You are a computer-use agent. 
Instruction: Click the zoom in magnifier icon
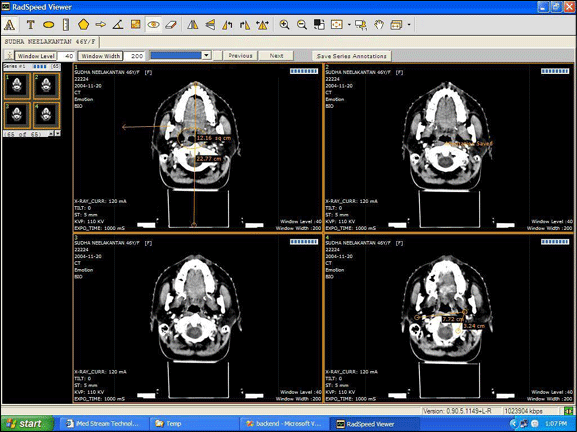284,25
